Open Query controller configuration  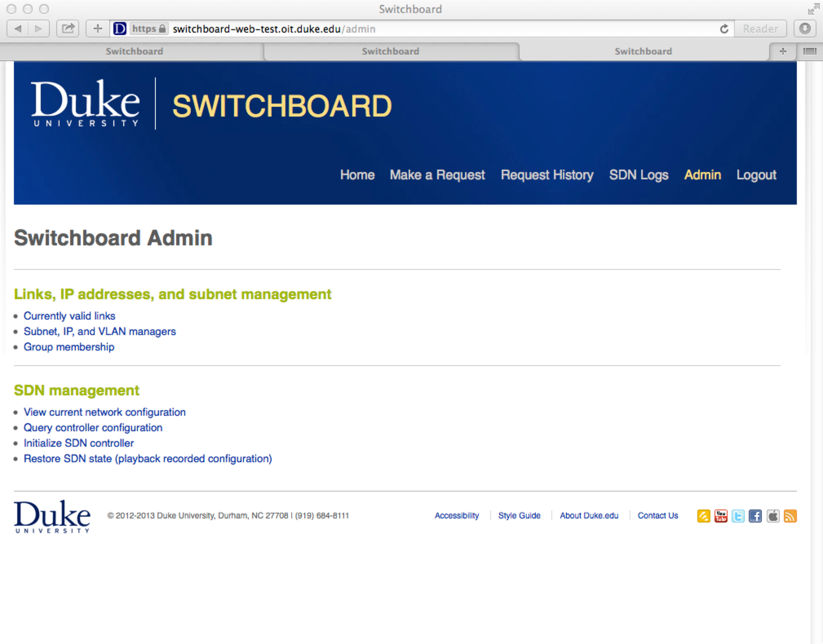93,428
